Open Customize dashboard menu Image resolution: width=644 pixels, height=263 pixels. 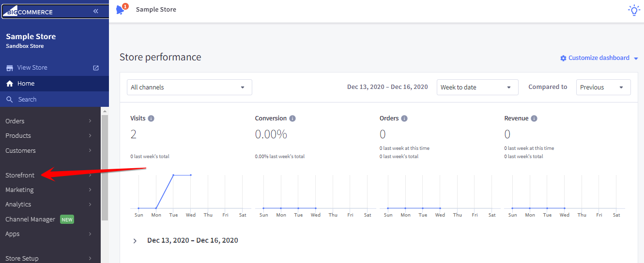click(599, 58)
